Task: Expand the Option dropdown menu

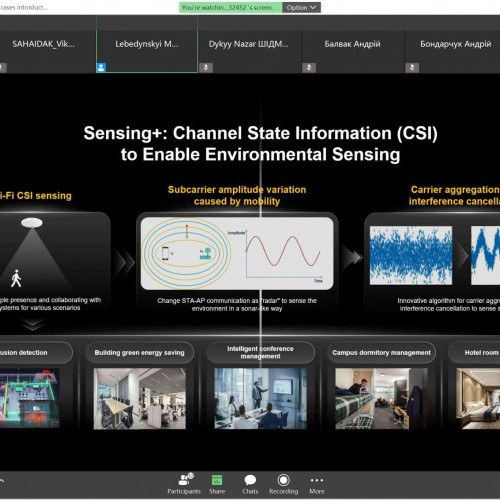Action: [x=302, y=7]
